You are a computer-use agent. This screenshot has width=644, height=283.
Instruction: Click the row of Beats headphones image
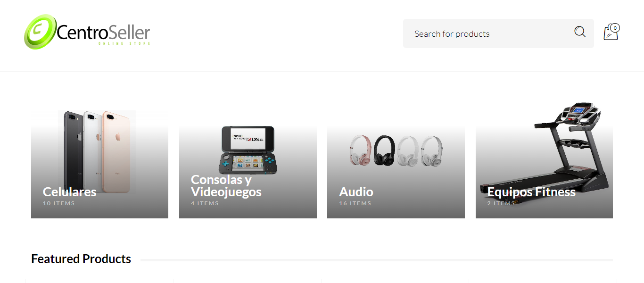click(396, 150)
